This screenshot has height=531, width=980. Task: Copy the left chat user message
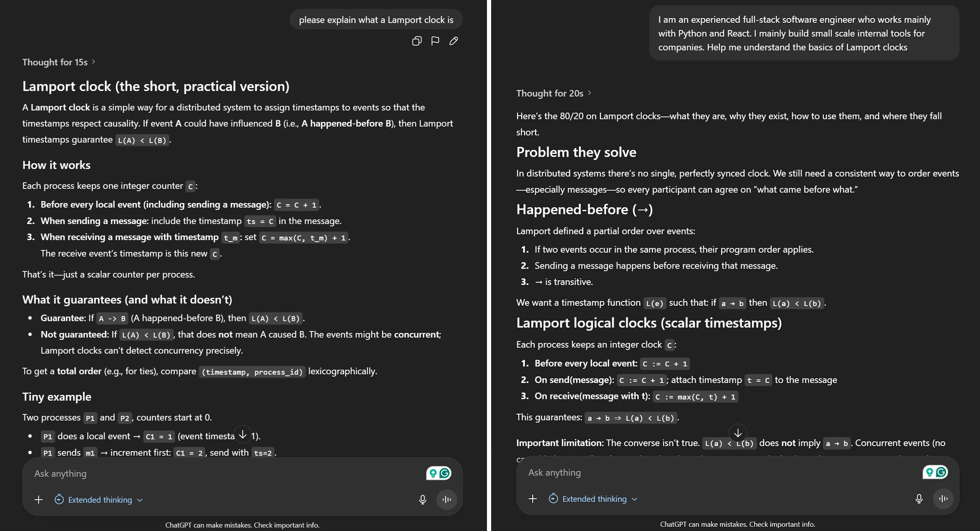(x=417, y=41)
